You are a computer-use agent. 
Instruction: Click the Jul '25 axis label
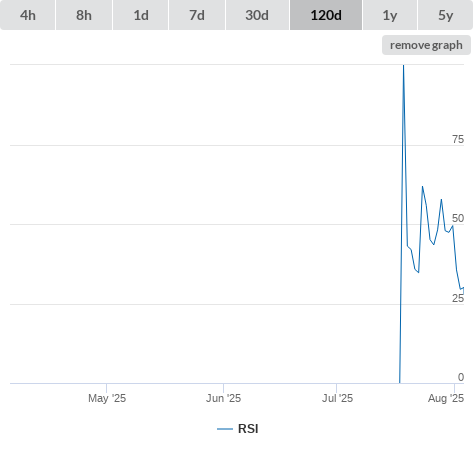(x=337, y=398)
